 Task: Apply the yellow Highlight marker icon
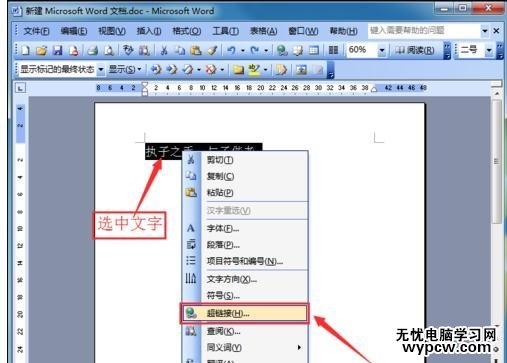(254, 69)
